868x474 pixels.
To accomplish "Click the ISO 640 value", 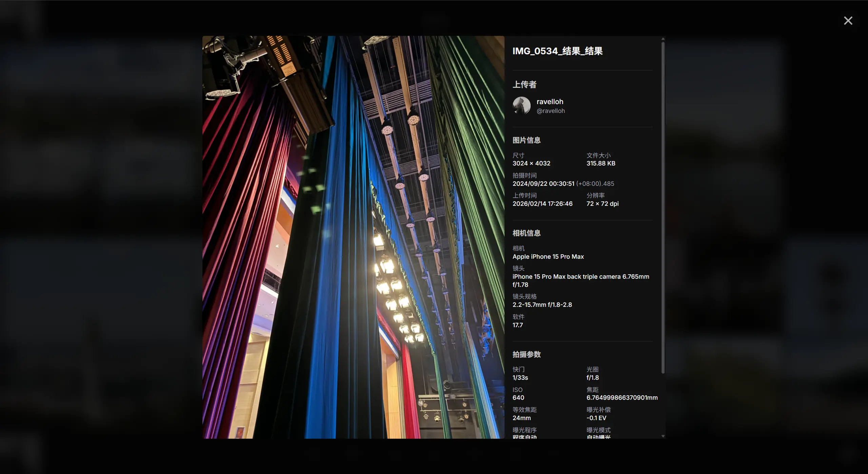I will (x=518, y=398).
